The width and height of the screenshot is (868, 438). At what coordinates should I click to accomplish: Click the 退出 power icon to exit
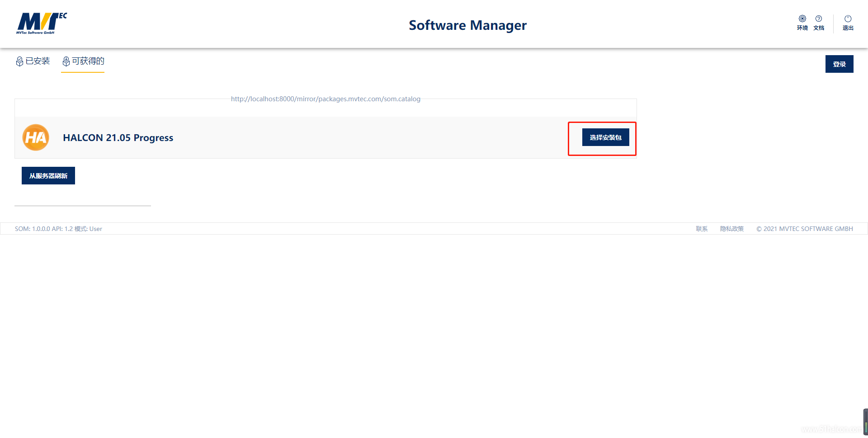(848, 19)
